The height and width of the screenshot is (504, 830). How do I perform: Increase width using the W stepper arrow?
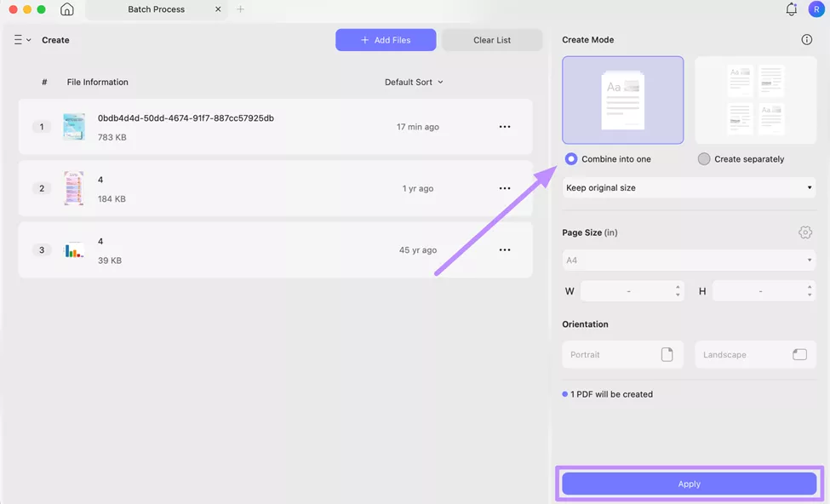(x=678, y=287)
